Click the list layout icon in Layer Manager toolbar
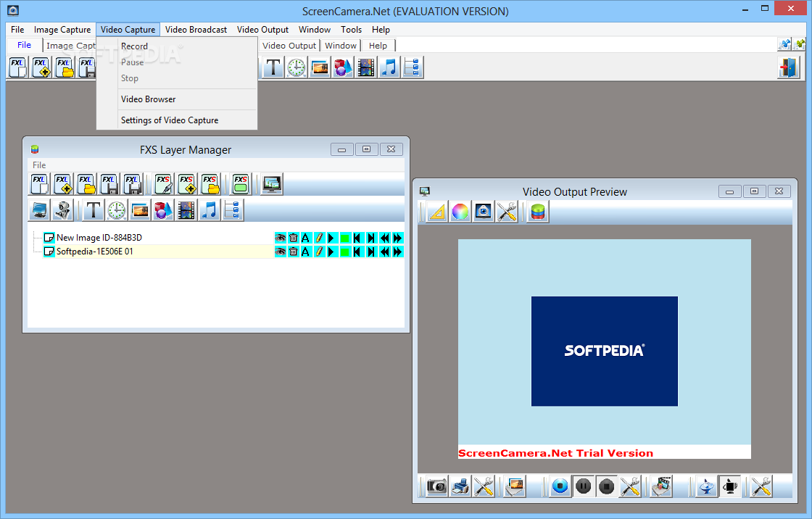812x519 pixels. tap(233, 209)
